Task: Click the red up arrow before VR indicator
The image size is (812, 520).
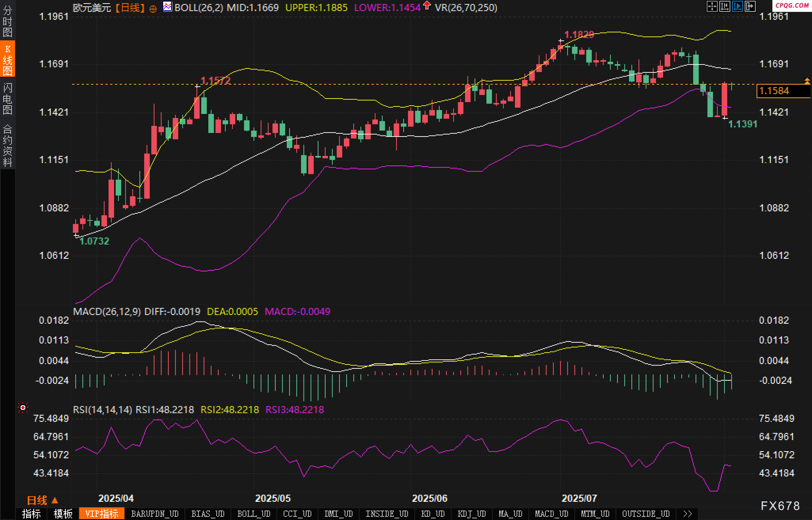Action: click(427, 6)
